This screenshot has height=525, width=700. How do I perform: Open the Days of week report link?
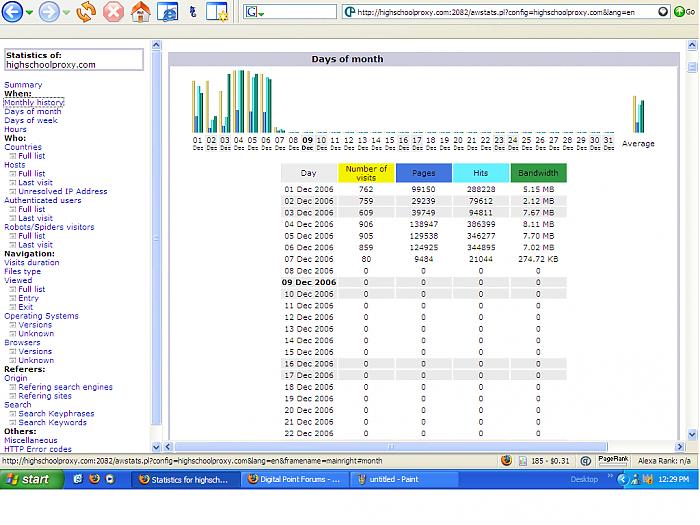point(31,121)
